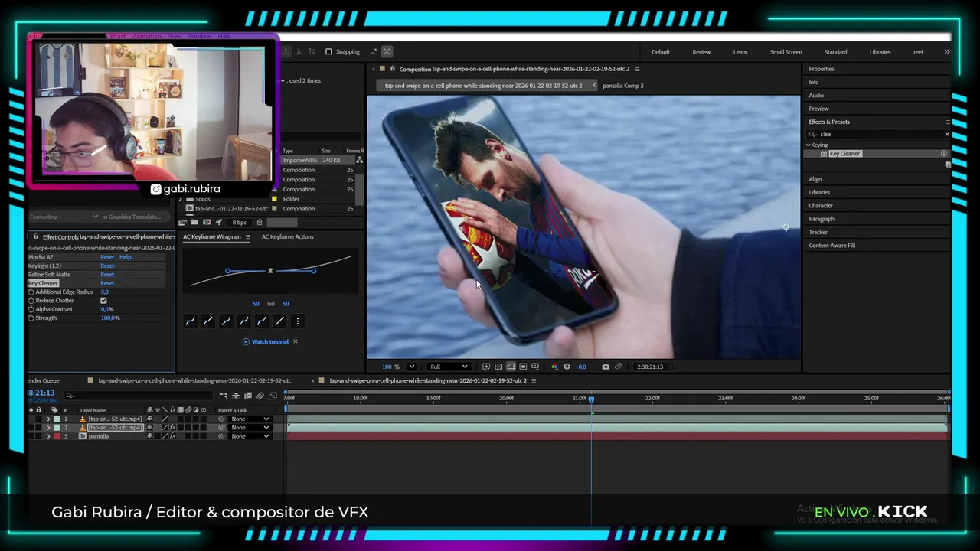Open AC Keyframe Wingman panel menu
Screen dimensions: 980x551
point(247,237)
